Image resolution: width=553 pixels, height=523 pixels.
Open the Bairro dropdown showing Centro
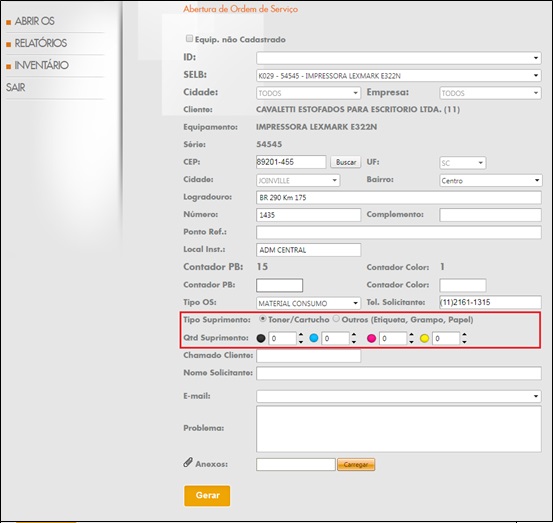pos(490,181)
